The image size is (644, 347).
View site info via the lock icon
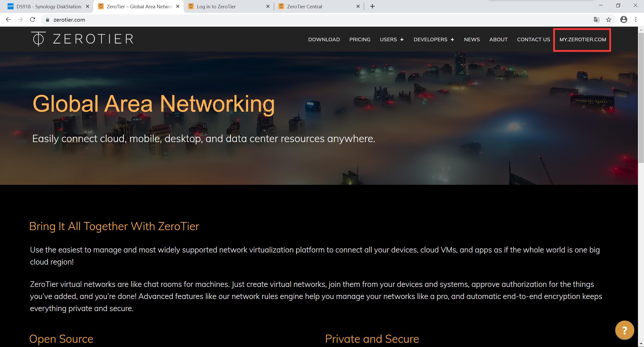point(47,20)
